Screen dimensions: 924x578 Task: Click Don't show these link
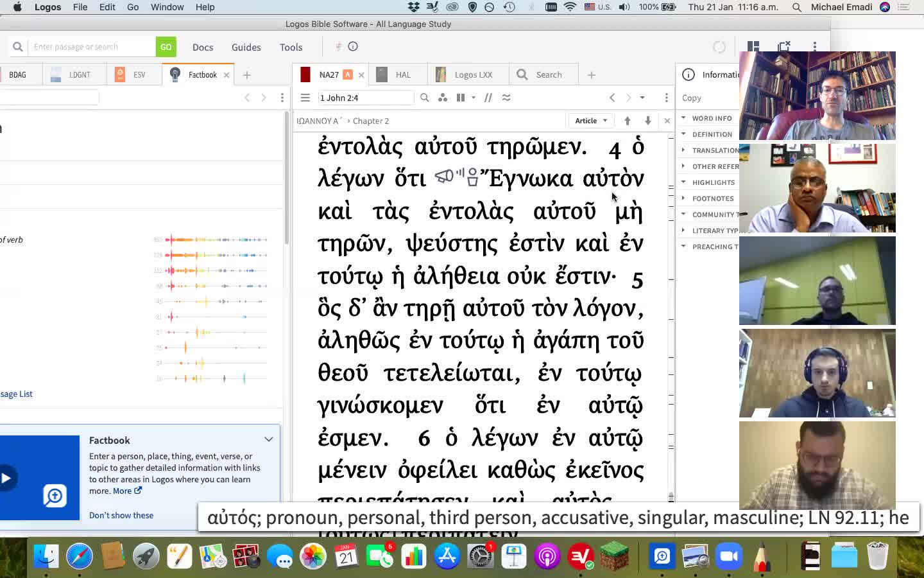pos(121,515)
